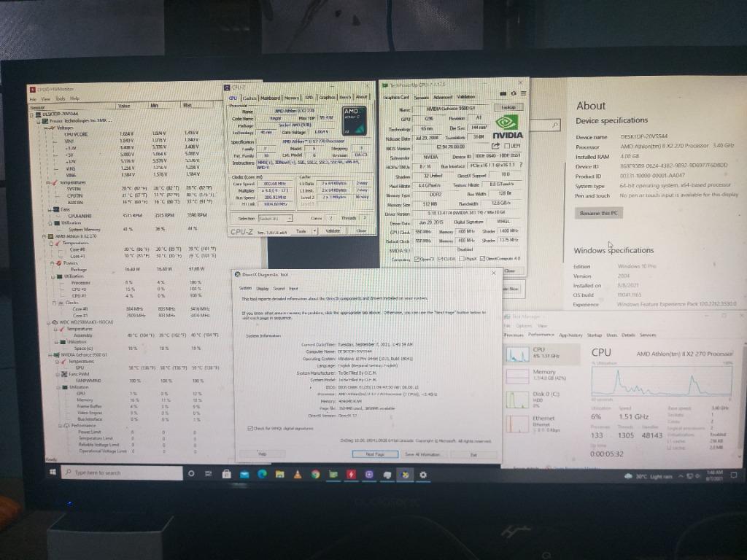Open the Bench tab in CPU-Z

(x=345, y=97)
